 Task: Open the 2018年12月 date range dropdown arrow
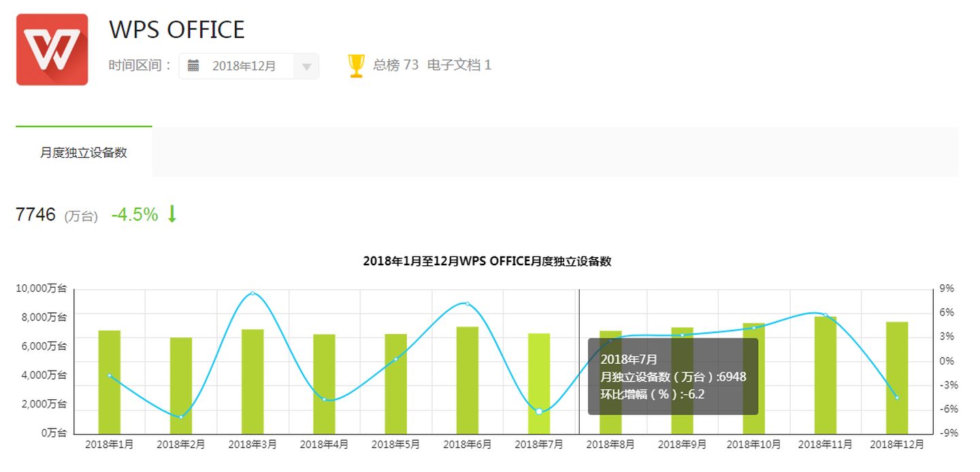coord(306,67)
